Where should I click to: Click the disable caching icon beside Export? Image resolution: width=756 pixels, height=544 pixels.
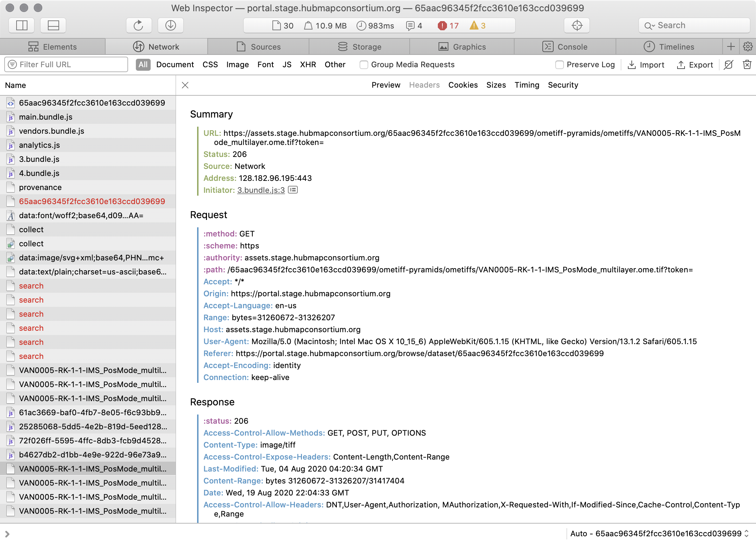(728, 65)
